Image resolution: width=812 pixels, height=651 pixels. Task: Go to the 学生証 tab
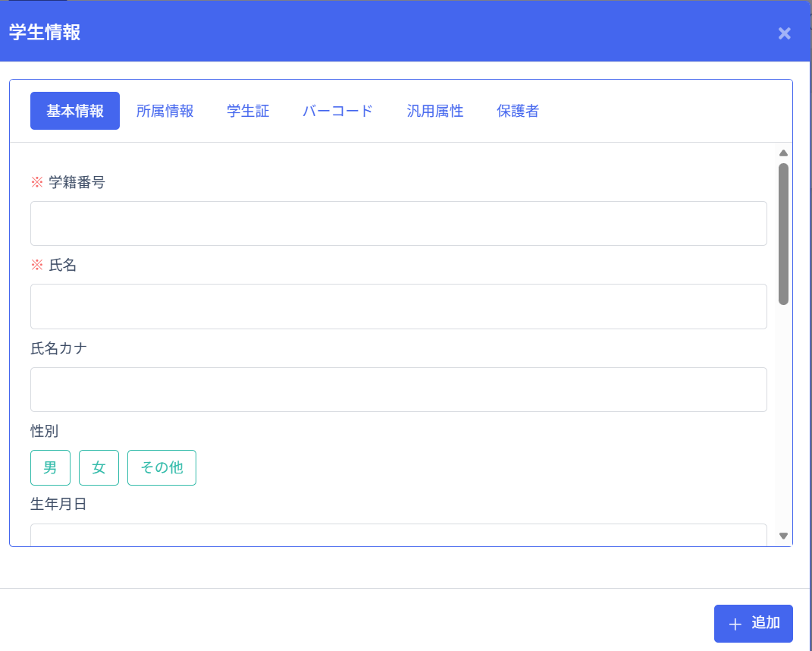tap(248, 111)
